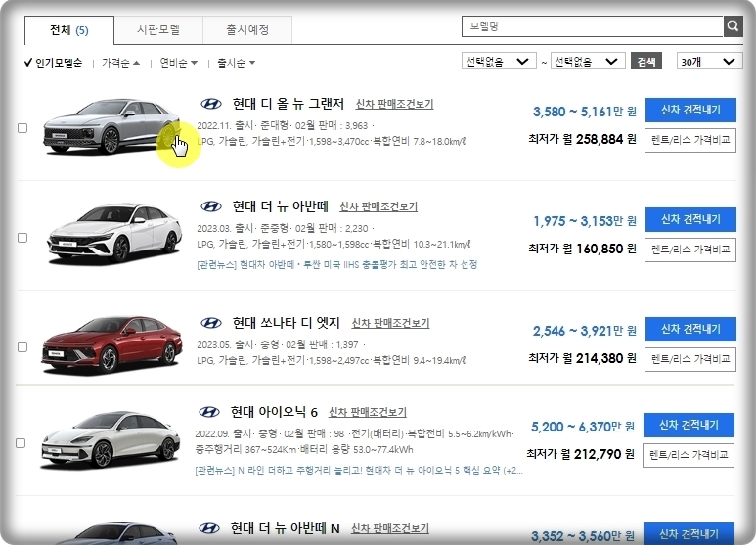Tick the checkbox for 그랜저 row
This screenshot has width=756, height=545.
tap(22, 128)
